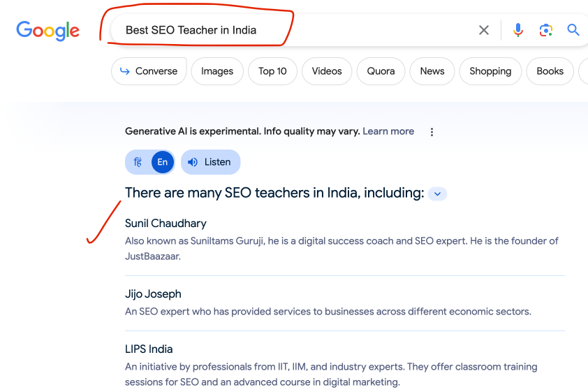Open the Converse filter chip
588x392 pixels.
[149, 71]
